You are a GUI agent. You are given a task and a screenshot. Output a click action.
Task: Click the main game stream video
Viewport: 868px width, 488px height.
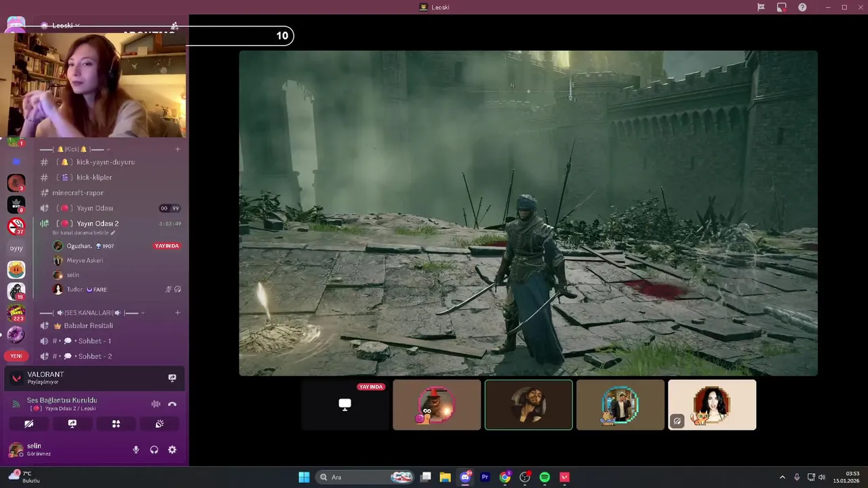(x=528, y=213)
